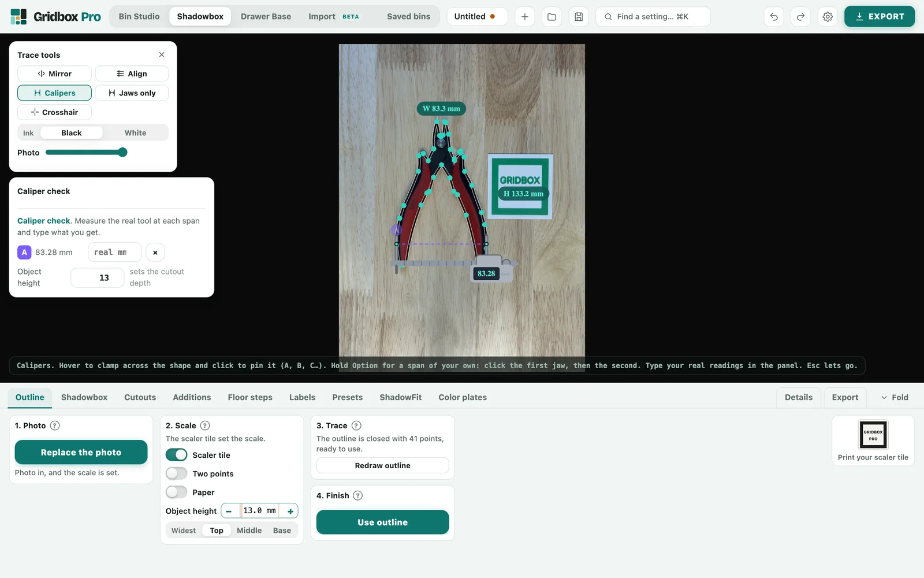This screenshot has height=578, width=924.
Task: Open folder icon in top toolbar
Action: point(552,17)
